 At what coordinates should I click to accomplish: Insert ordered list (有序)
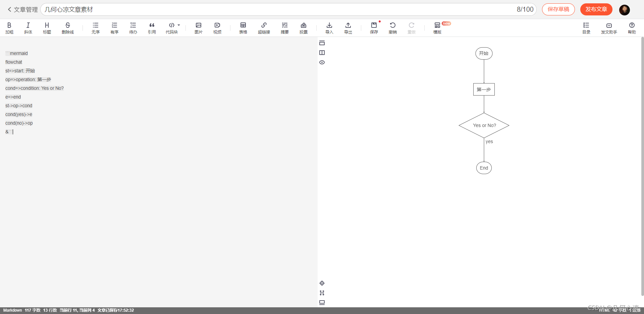pos(114,28)
